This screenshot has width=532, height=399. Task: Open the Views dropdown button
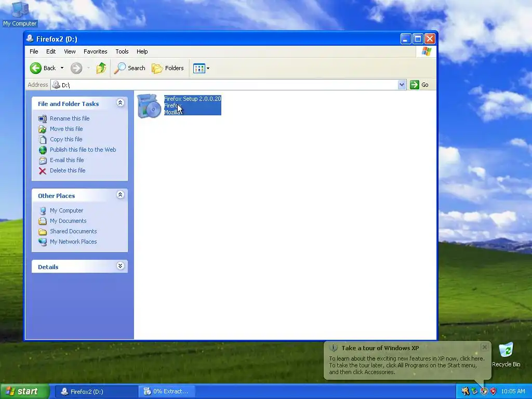click(201, 68)
